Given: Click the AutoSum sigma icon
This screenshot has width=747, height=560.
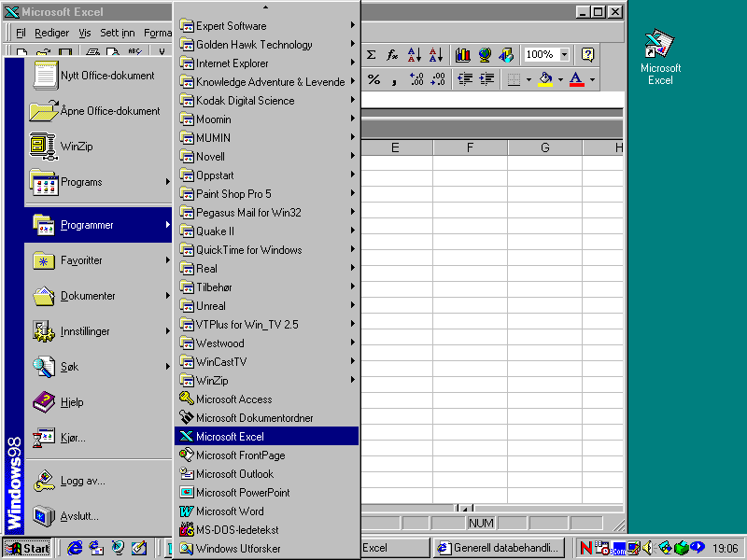Looking at the screenshot, I should (x=372, y=55).
